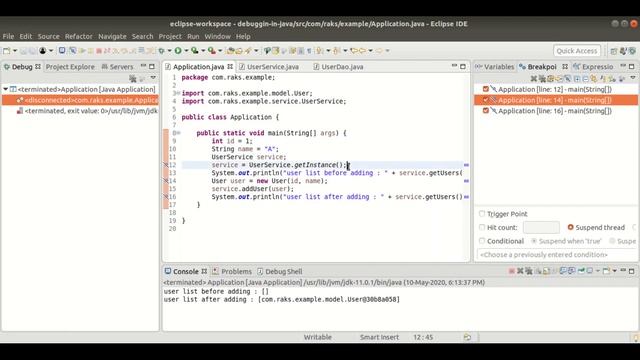Click Remove All Terminated Launches in Console toolbar
The width and height of the screenshot is (640, 360).
click(x=529, y=271)
